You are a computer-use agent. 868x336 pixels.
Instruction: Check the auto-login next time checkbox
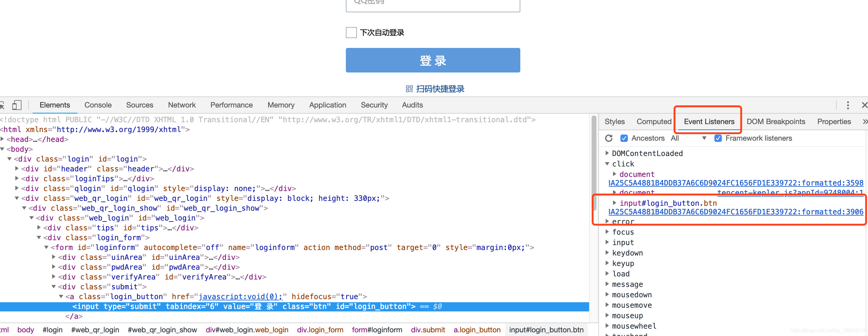[351, 33]
